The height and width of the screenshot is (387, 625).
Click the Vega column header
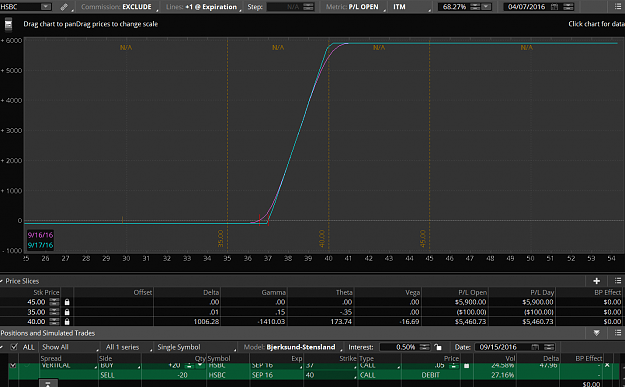[x=413, y=293]
